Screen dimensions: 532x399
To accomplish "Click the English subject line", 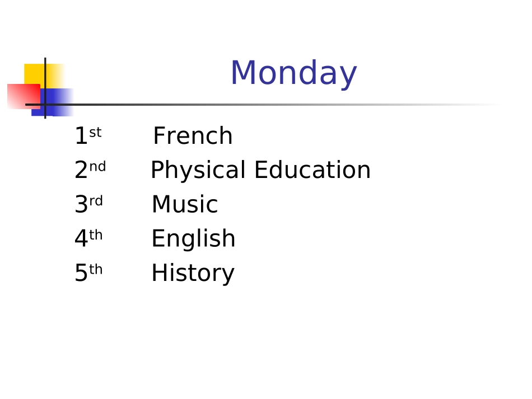I will tap(193, 238).
